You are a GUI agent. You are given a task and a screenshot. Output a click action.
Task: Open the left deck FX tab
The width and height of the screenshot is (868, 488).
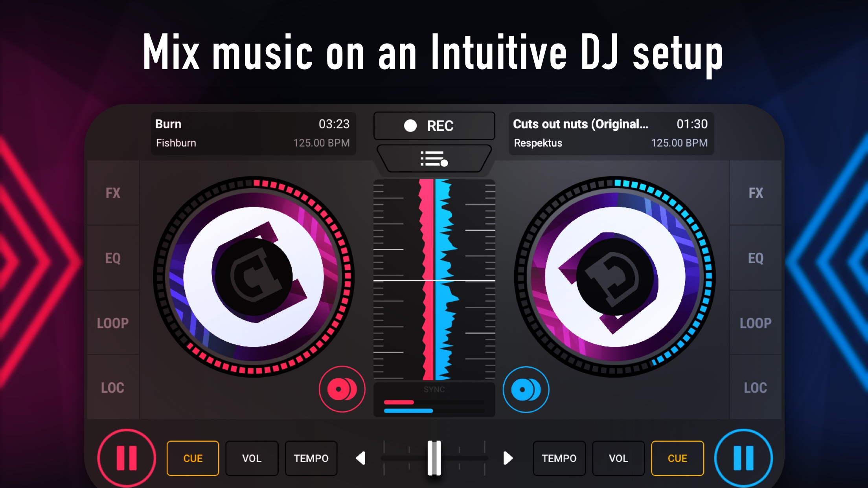(113, 193)
